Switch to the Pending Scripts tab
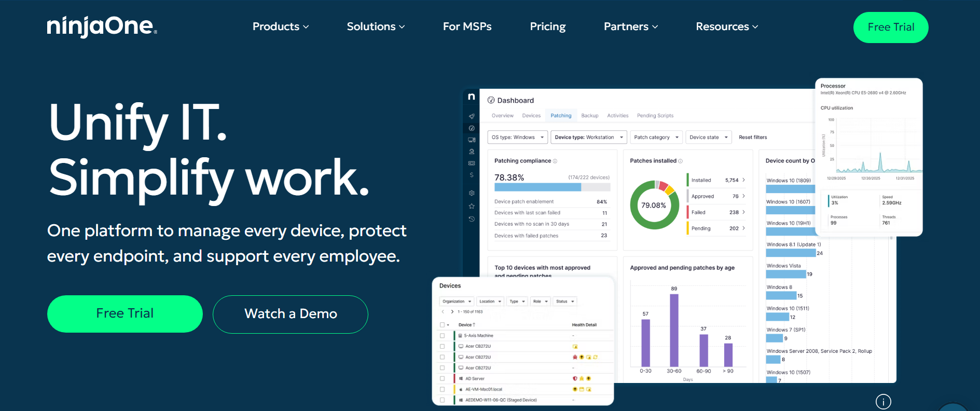This screenshot has height=411, width=980. [x=655, y=116]
